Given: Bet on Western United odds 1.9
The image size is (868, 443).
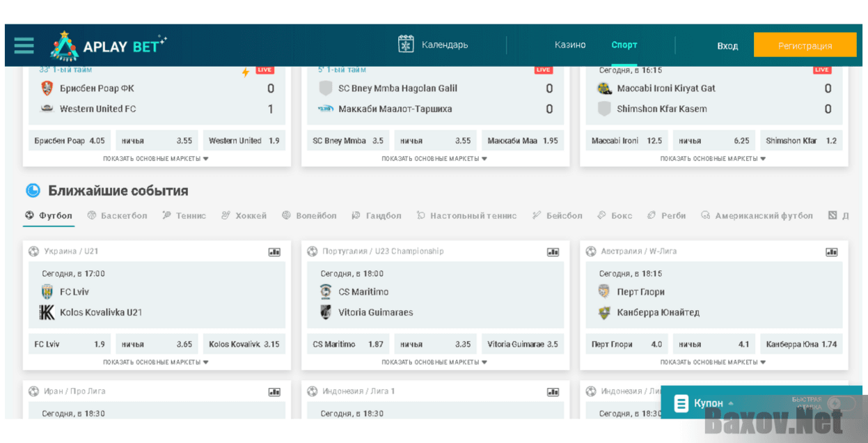Looking at the screenshot, I should click(x=244, y=141).
